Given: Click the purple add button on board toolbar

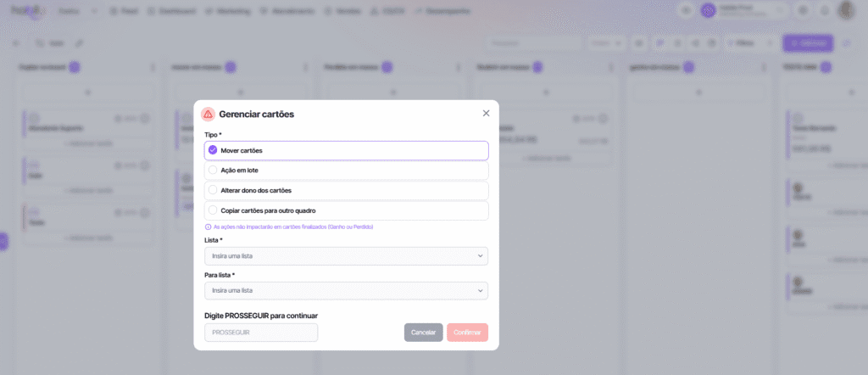Looking at the screenshot, I should pyautogui.click(x=807, y=42).
